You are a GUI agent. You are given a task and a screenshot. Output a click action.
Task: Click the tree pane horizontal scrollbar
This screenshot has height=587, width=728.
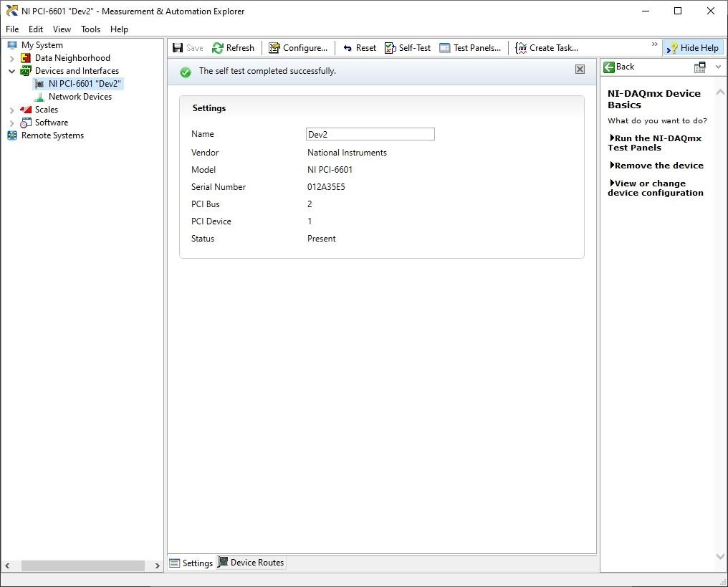82,565
